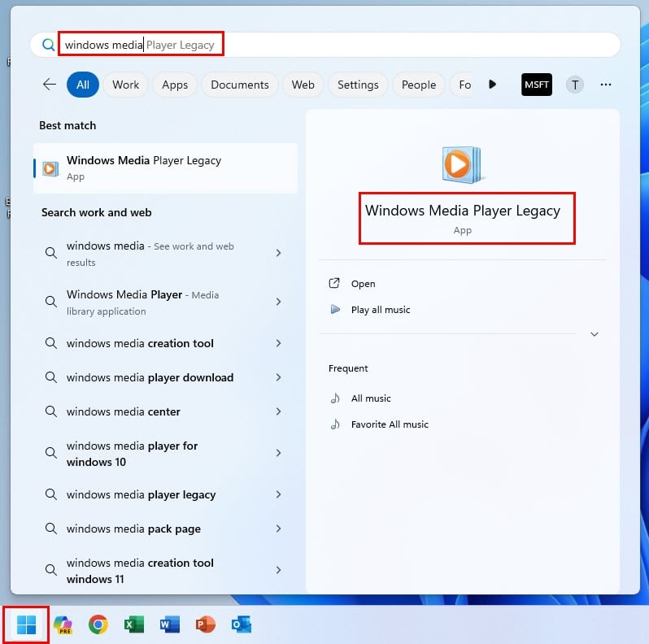Viewport: 649px width, 644px height.
Task: Open the MSFT organization badge
Action: coord(537,85)
